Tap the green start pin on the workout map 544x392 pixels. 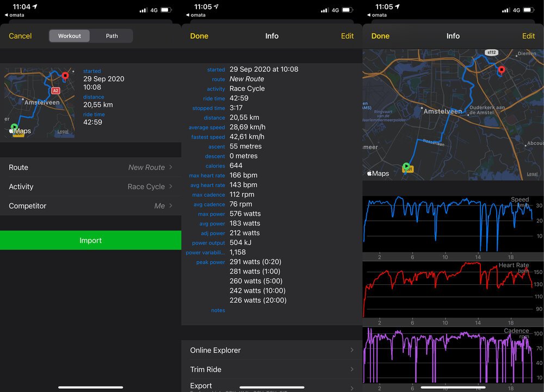[15, 127]
